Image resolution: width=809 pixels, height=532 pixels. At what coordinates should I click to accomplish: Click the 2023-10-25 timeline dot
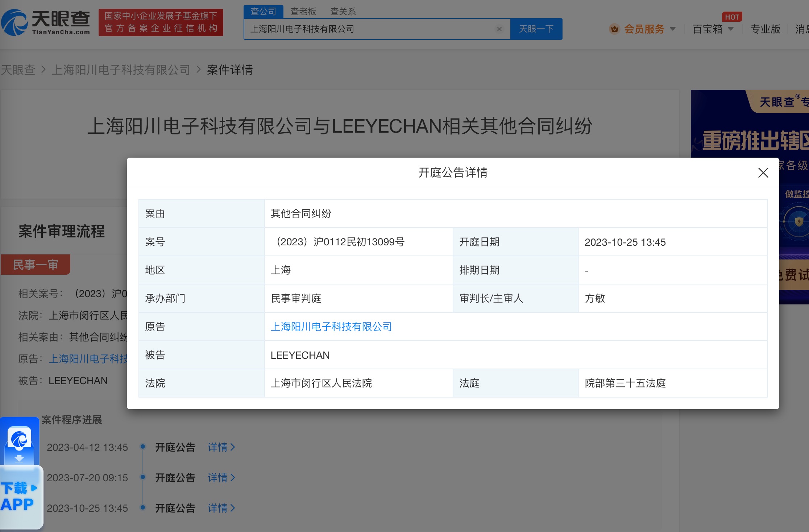(x=143, y=508)
